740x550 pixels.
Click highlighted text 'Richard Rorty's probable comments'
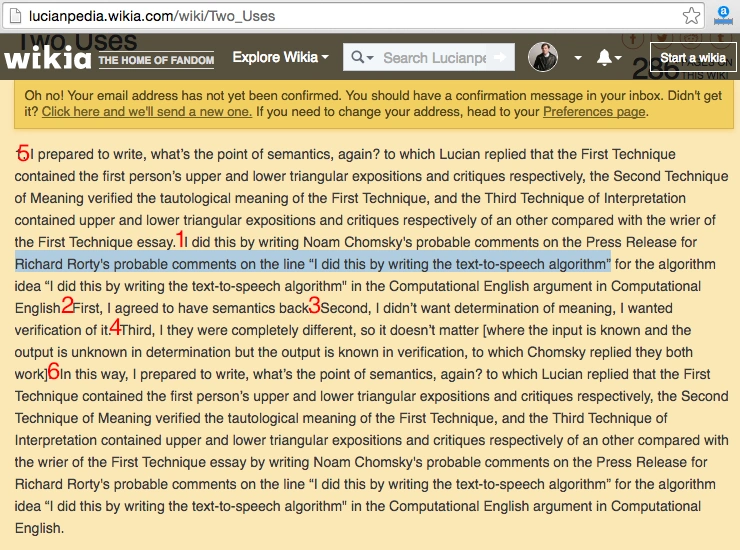coord(126,264)
